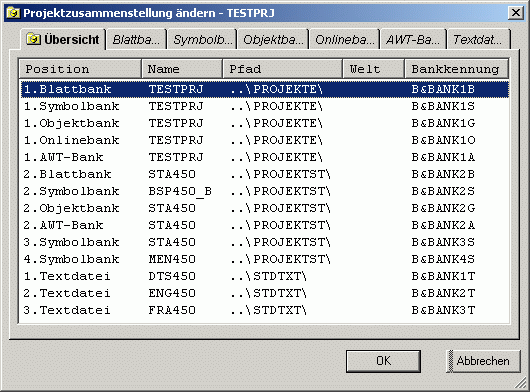Click the folder icon on Übersicht tab
Image resolution: width=530 pixels, height=392 pixels.
pos(33,40)
